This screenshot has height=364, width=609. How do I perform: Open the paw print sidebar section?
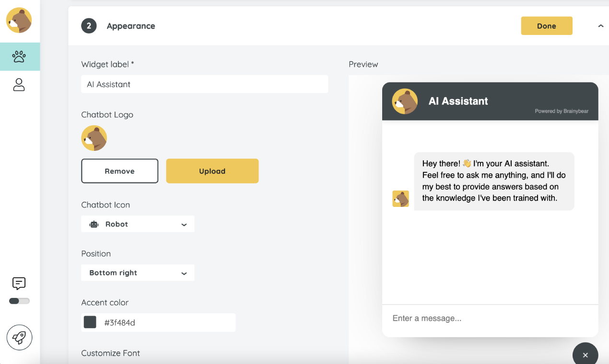click(x=19, y=57)
